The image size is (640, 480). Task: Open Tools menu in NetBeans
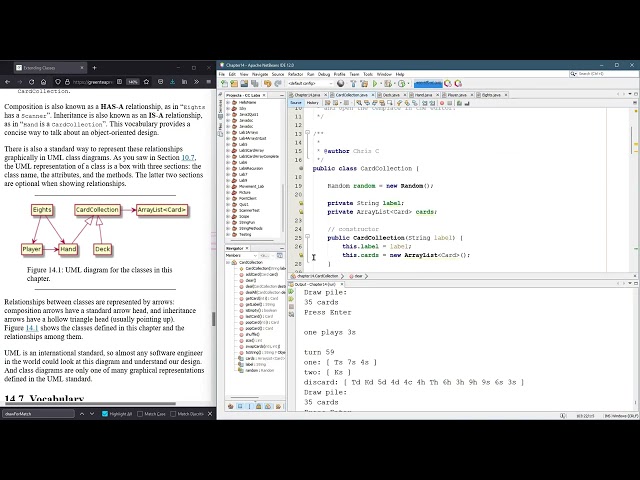coord(368,74)
